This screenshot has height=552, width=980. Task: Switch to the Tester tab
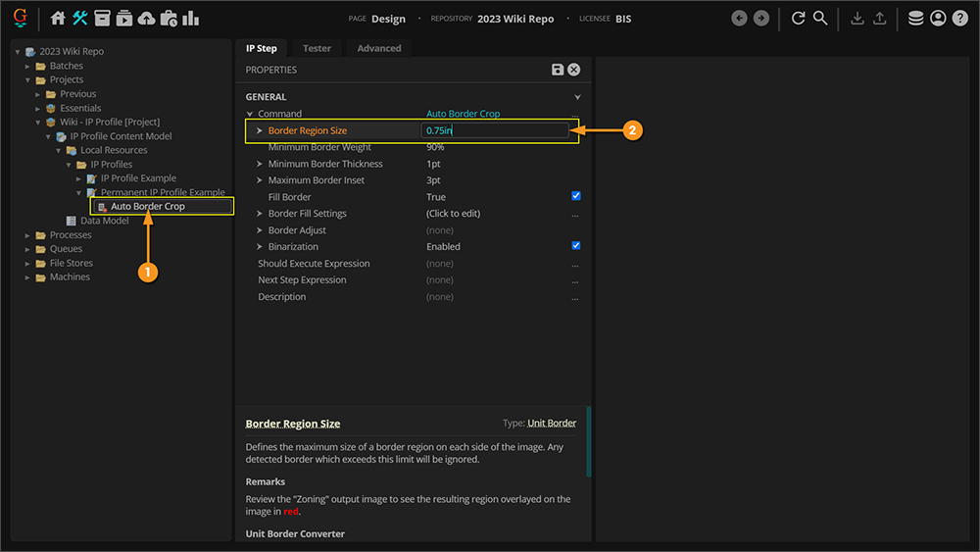[x=317, y=48]
